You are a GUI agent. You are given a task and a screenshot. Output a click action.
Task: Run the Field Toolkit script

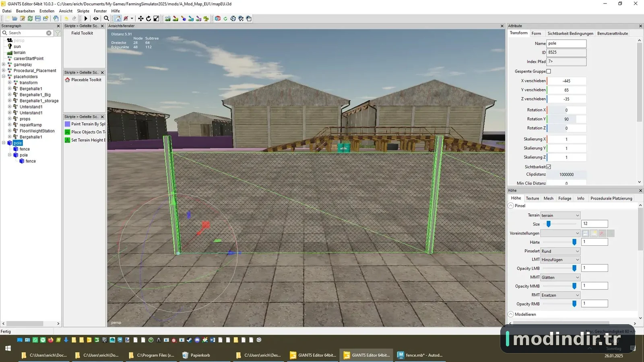click(82, 33)
